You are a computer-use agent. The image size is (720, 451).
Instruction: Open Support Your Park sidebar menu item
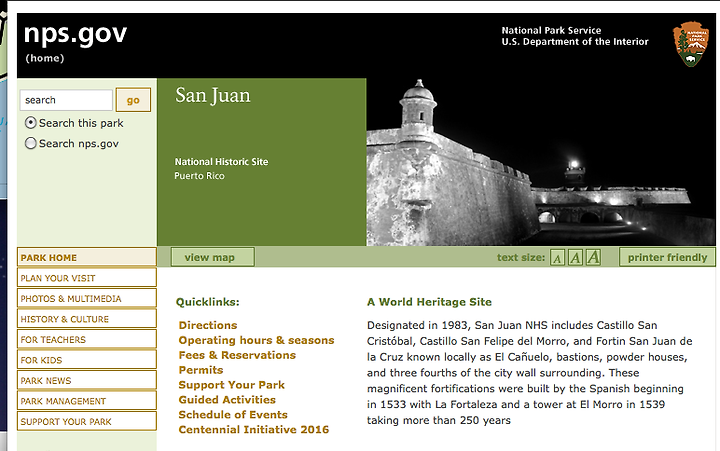pos(87,421)
